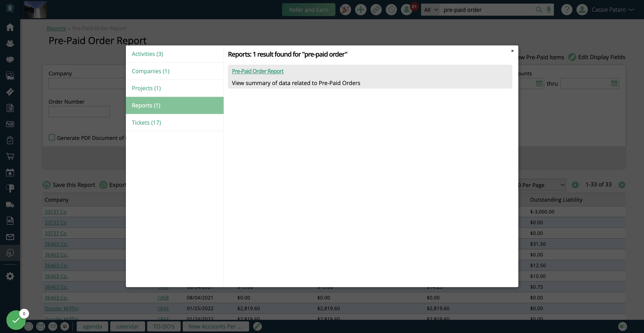
Task: Open the New Accounts Per shortcut button
Action: (216, 326)
